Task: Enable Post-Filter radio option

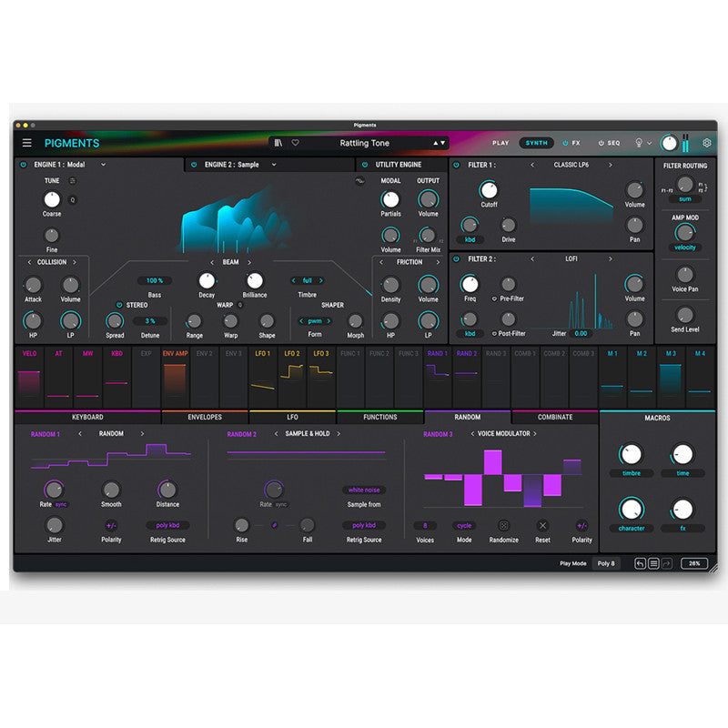Action: coord(494,333)
